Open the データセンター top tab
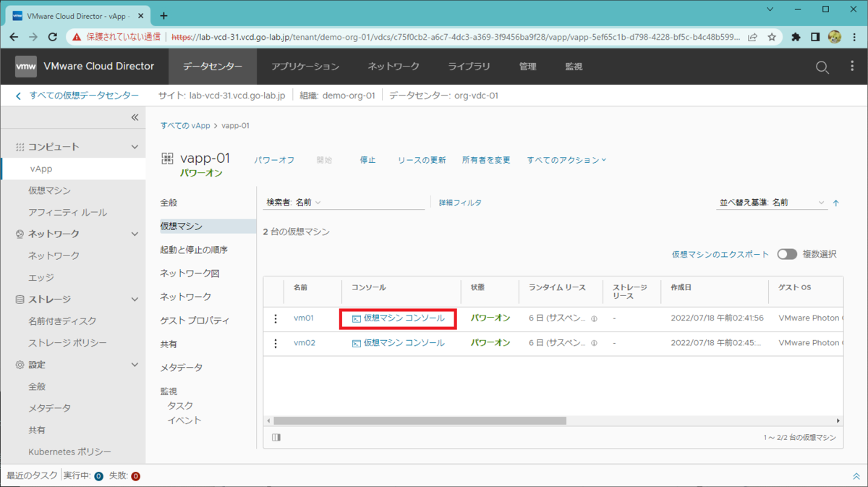This screenshot has width=868, height=487. pos(212,67)
